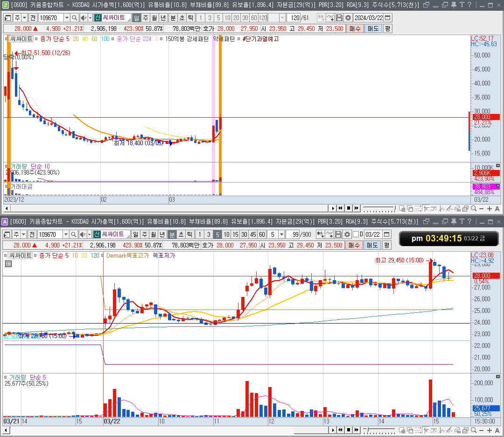Expand the 주 dropdown arrow in top chart
Screen dimensions: 504x437
click(x=24, y=18)
